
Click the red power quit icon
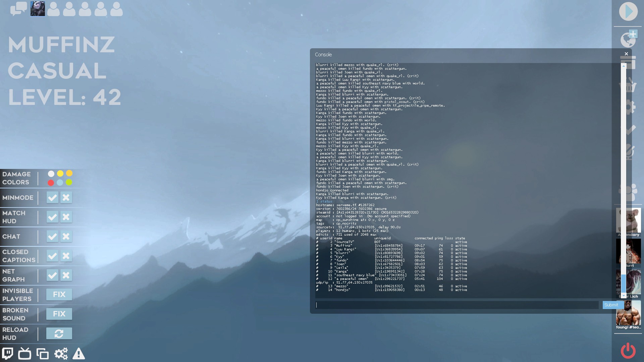pos(628,351)
